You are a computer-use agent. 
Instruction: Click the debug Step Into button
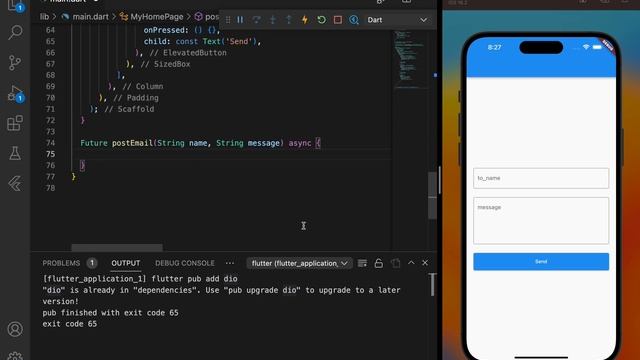point(273,20)
